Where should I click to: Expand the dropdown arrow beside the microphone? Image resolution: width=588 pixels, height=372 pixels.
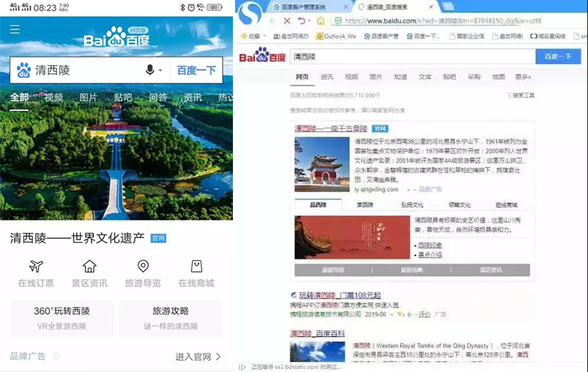click(x=160, y=70)
